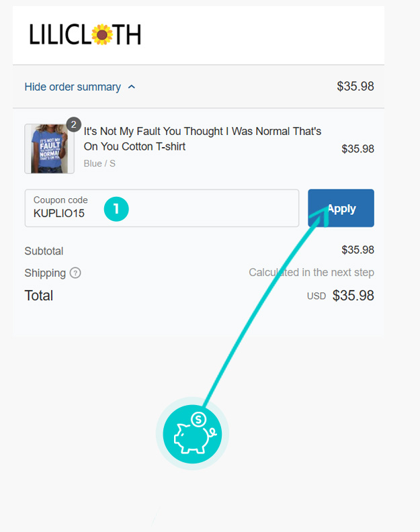Click the teal piggy bank savings icon

tap(192, 433)
